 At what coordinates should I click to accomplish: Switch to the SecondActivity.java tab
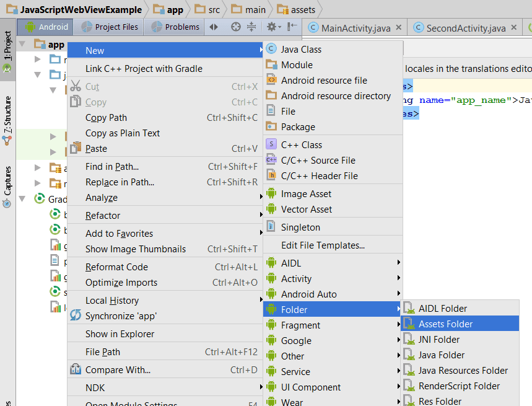[x=466, y=28]
